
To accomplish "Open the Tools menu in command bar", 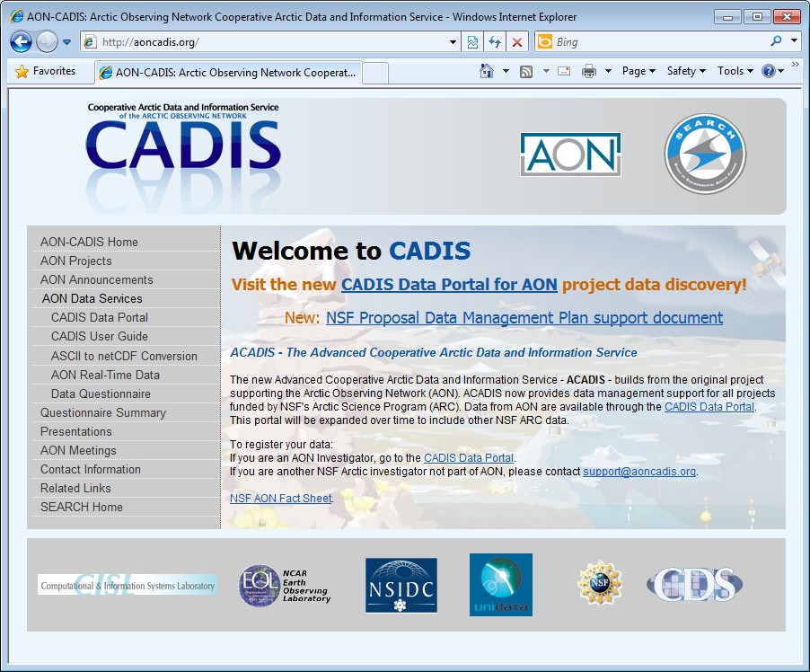I will point(735,71).
